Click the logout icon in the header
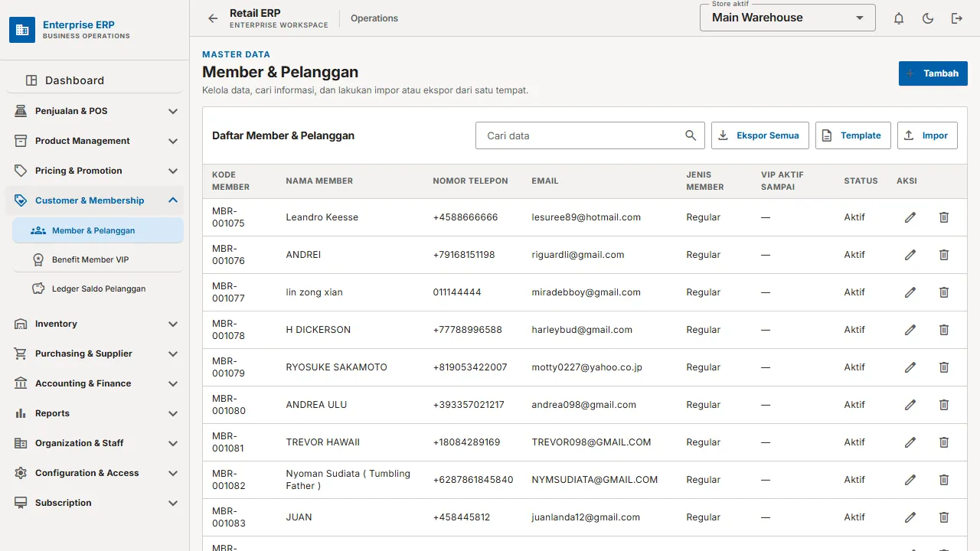This screenshot has width=980, height=551. pyautogui.click(x=957, y=18)
